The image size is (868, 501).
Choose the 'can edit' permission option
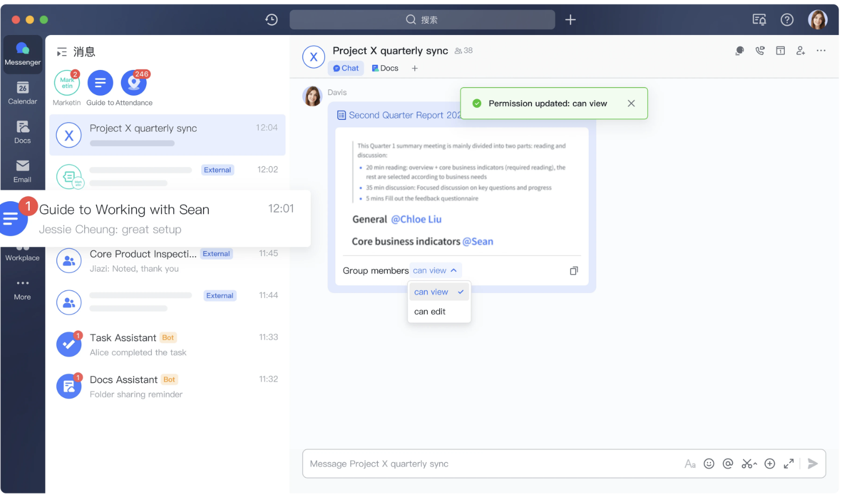430,312
